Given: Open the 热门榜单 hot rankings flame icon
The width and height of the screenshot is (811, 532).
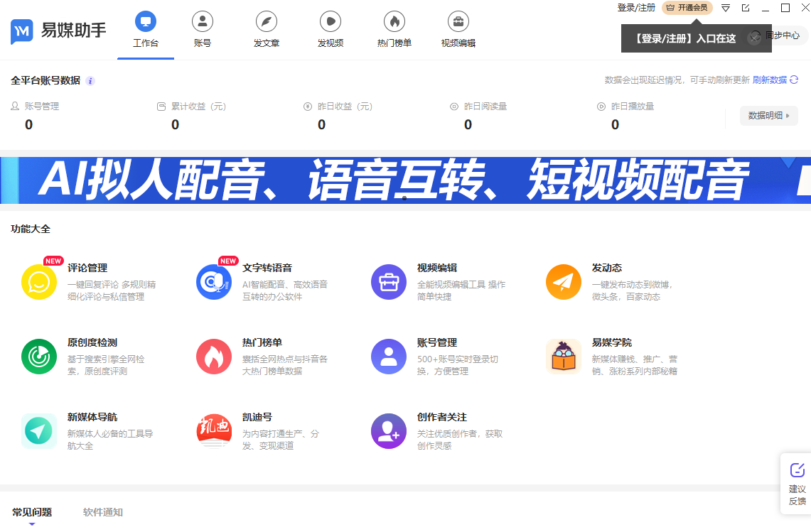Looking at the screenshot, I should pos(214,356).
